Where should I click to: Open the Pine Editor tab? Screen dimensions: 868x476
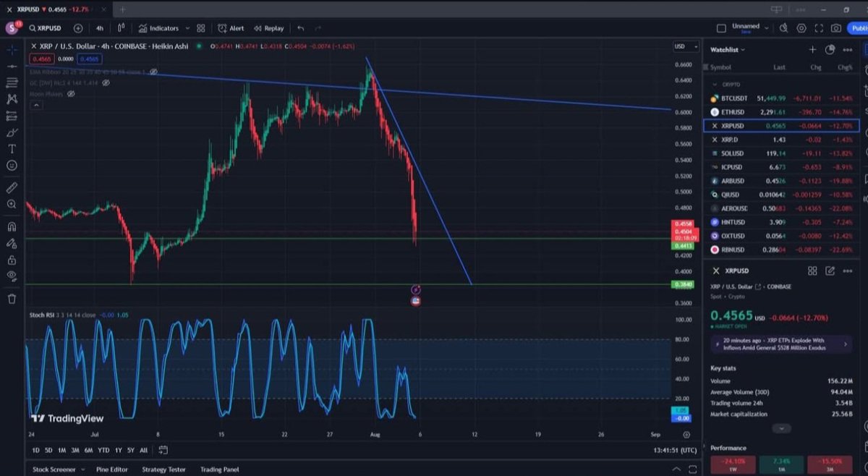pos(113,469)
